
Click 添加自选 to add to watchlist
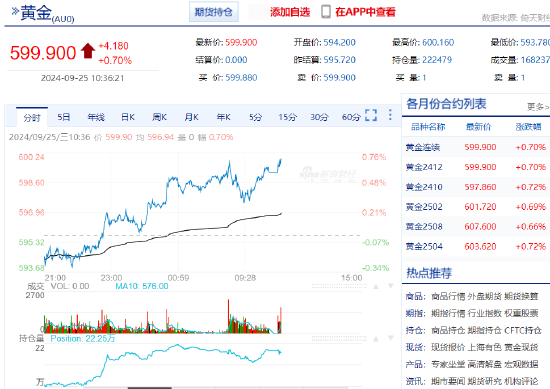[x=290, y=12]
